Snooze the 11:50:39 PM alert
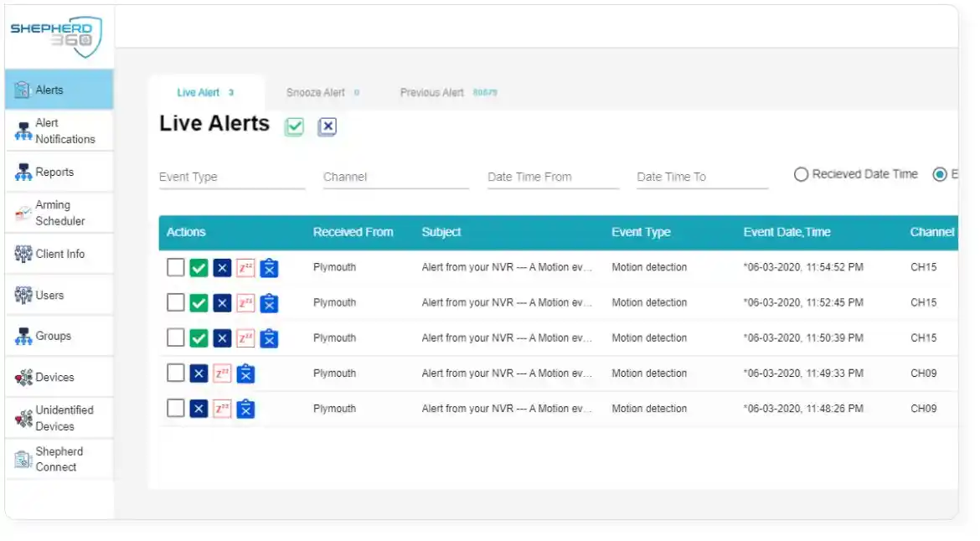The width and height of the screenshot is (980, 541). coord(245,338)
